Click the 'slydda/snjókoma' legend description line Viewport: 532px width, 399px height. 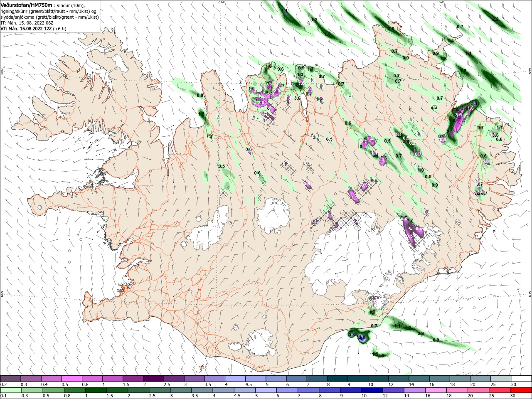(x=49, y=17)
